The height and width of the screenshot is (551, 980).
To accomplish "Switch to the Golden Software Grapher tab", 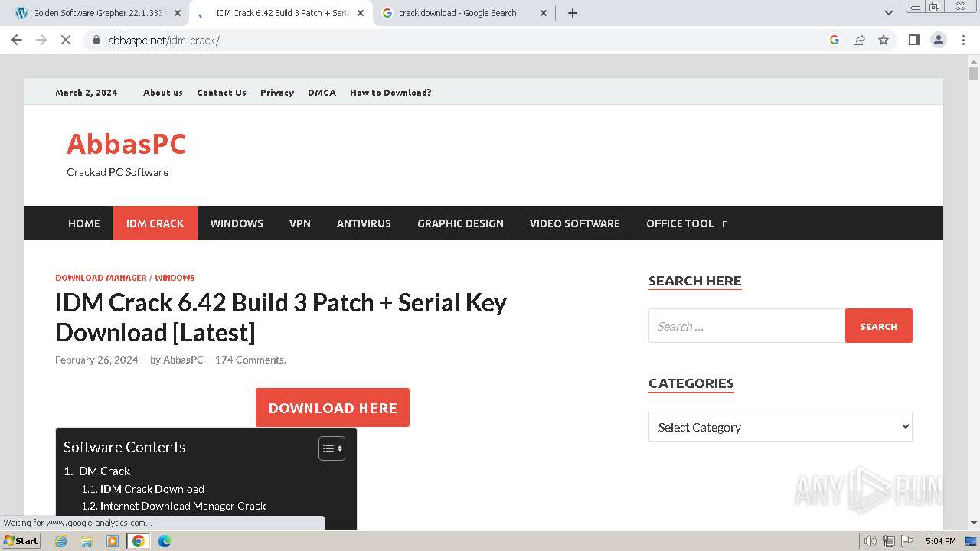I will pyautogui.click(x=96, y=13).
